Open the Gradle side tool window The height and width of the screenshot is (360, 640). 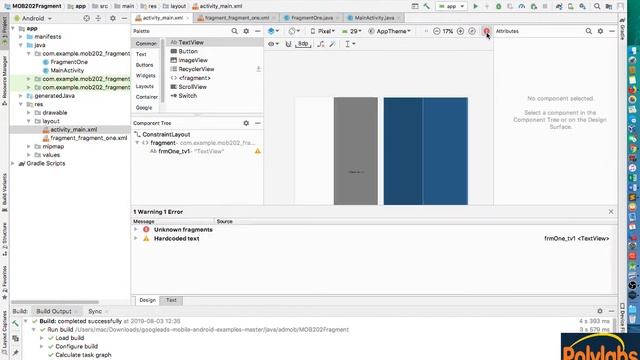click(623, 29)
